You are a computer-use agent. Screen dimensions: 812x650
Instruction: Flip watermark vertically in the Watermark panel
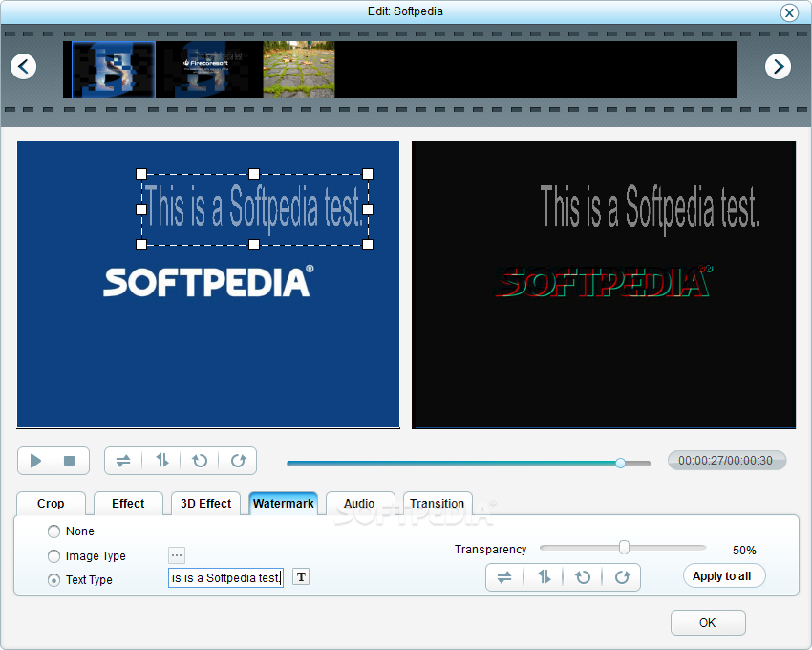click(x=544, y=577)
